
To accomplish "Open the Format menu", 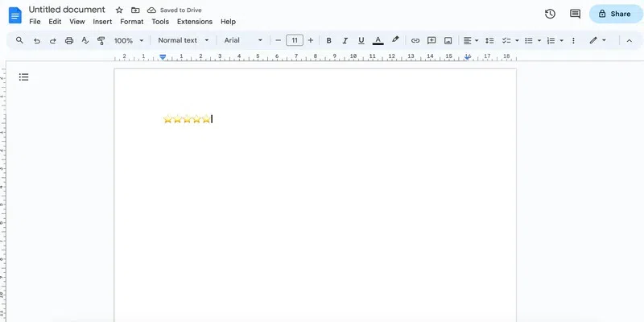I will click(x=132, y=22).
